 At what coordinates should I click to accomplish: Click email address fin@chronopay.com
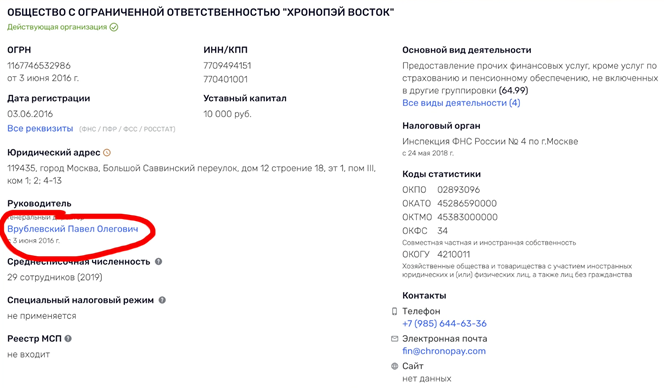click(x=444, y=351)
